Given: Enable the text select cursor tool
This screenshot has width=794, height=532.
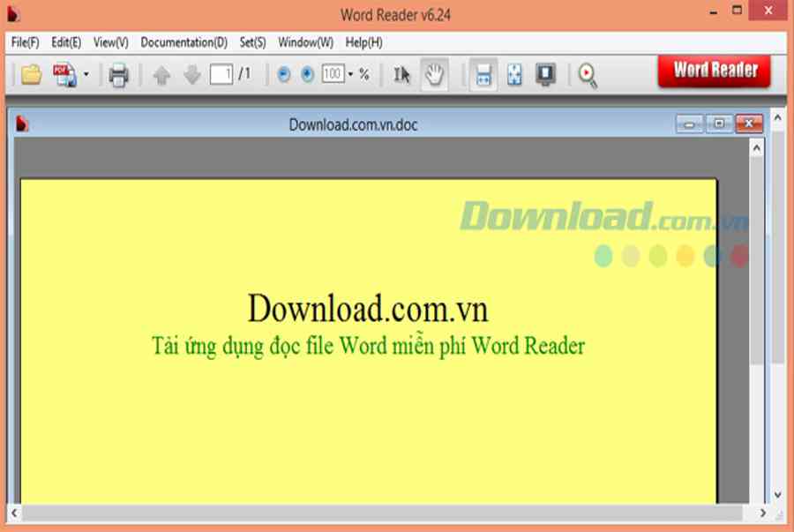Looking at the screenshot, I should click(402, 75).
